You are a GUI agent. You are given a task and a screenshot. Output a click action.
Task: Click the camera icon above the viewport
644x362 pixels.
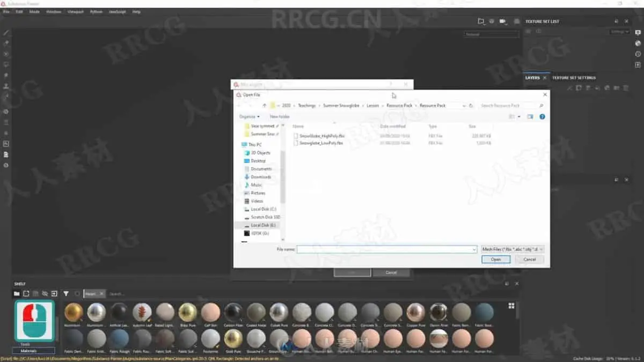502,21
